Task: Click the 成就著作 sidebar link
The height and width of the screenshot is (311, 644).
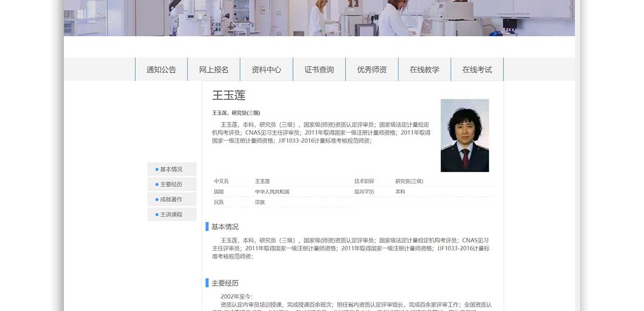Action: (171, 199)
